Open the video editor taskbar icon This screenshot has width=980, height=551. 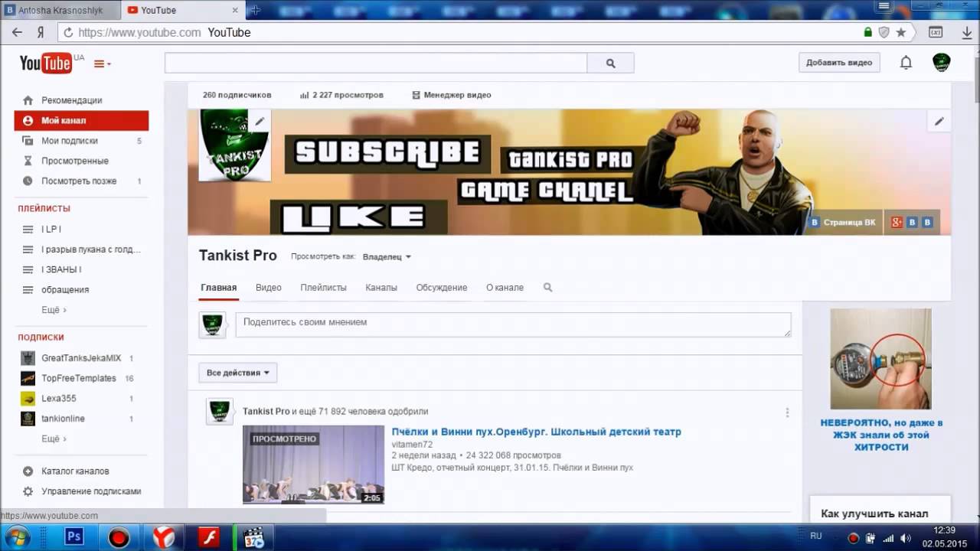tap(253, 537)
